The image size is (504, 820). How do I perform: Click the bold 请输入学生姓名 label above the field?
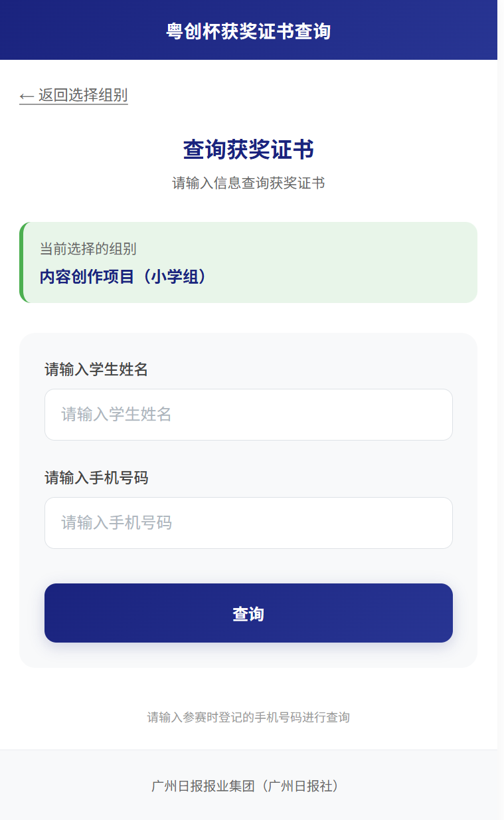point(96,369)
